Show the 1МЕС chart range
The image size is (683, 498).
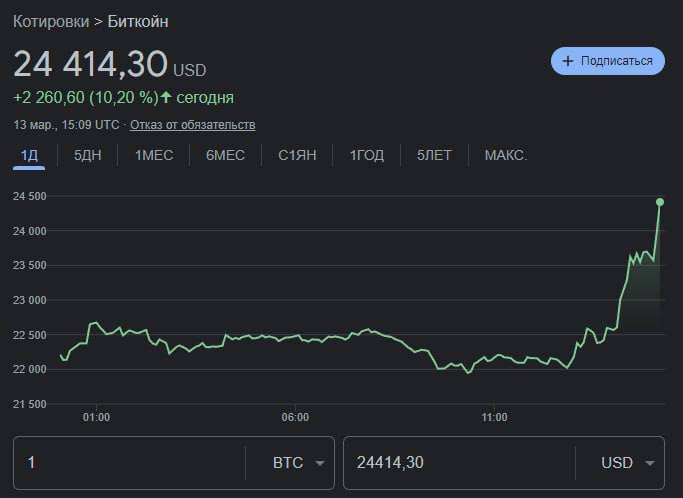[x=153, y=155]
